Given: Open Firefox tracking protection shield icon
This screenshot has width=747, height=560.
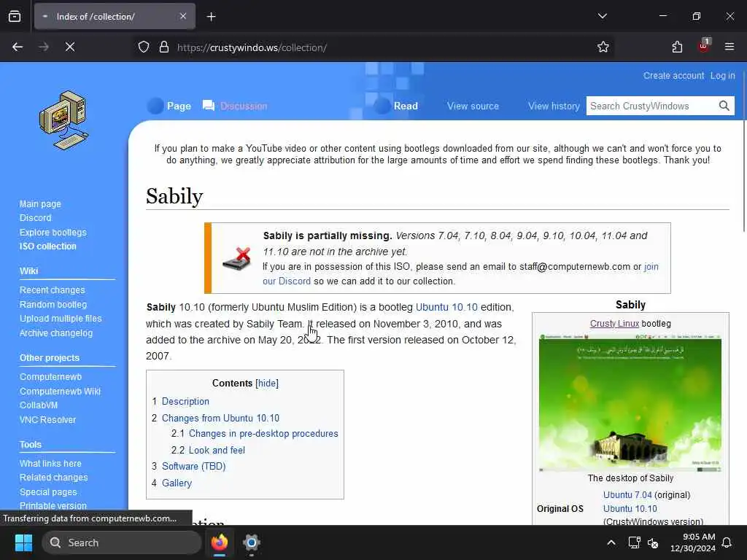Looking at the screenshot, I should pos(144,47).
